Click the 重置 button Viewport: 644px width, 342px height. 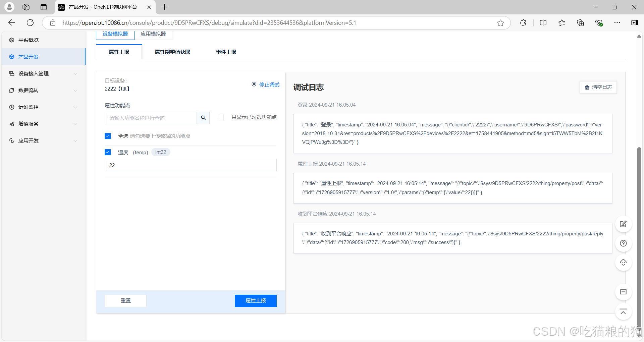[x=125, y=300]
